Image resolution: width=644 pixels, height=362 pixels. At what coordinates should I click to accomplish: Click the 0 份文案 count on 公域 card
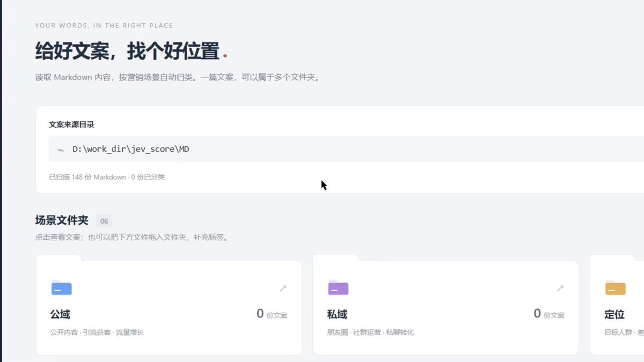pos(272,314)
